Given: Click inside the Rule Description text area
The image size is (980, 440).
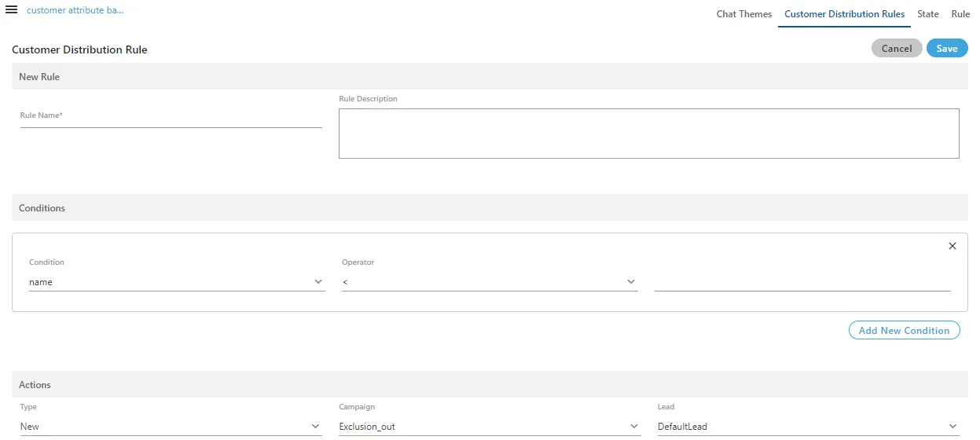Looking at the screenshot, I should 649,134.
